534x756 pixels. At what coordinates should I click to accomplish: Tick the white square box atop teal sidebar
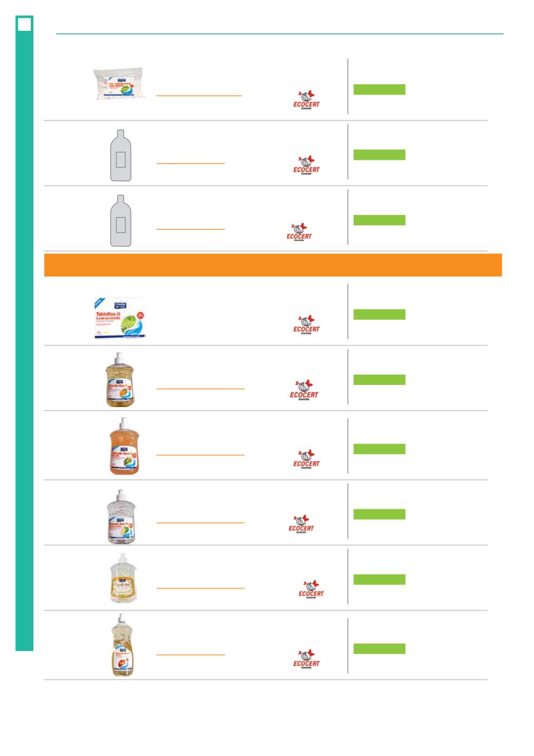(x=24, y=24)
